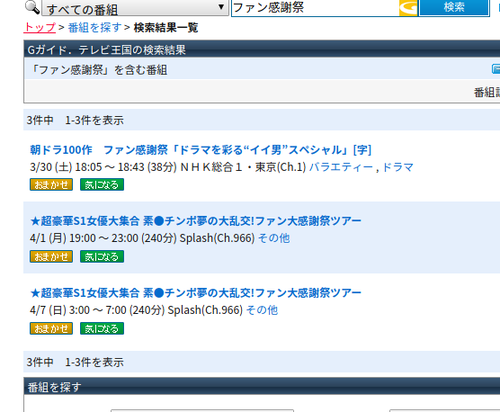
Task: Open the 番組を探す breadcrumb link
Action: (x=95, y=27)
